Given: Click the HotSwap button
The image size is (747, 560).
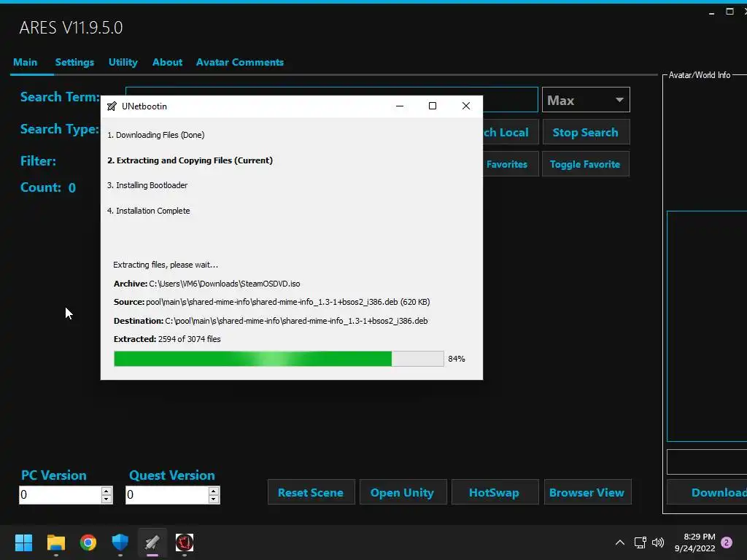Looking at the screenshot, I should (495, 492).
